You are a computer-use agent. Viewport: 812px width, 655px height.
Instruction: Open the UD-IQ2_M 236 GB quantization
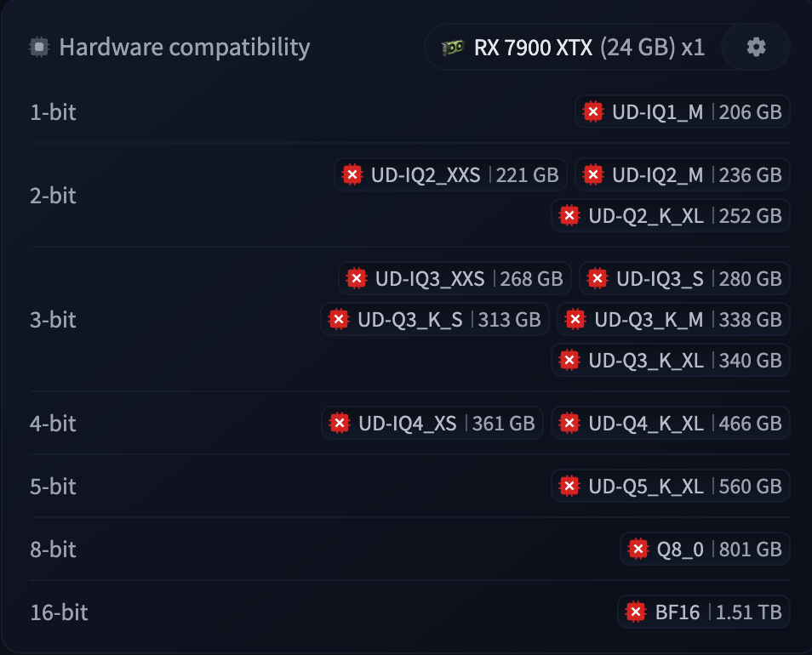[682, 175]
